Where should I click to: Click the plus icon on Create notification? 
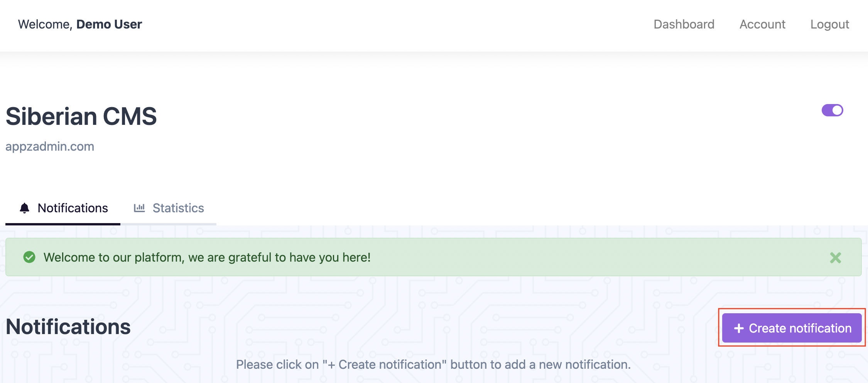pyautogui.click(x=739, y=328)
